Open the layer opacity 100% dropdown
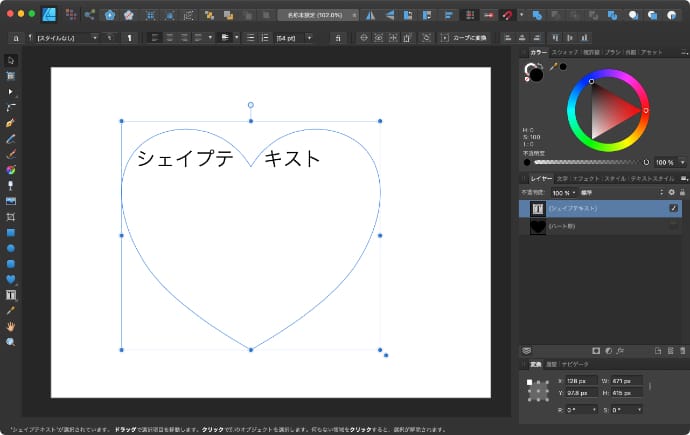Viewport: 690px width, 435px height. point(562,192)
